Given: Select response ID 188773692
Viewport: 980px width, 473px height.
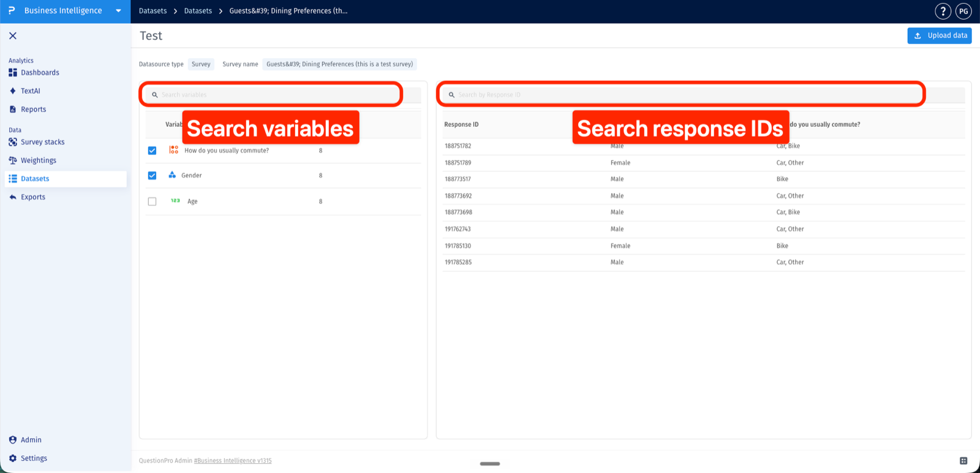Looking at the screenshot, I should [458, 196].
